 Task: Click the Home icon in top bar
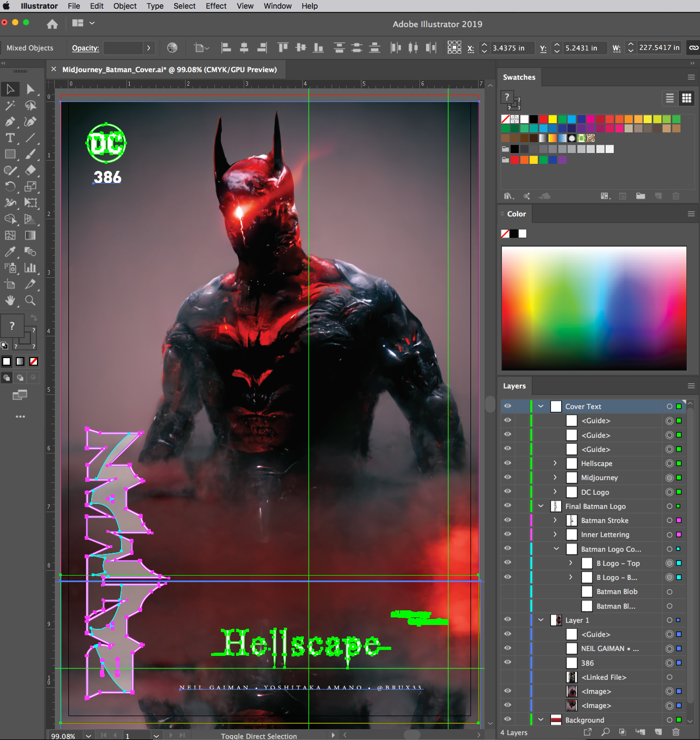tap(52, 24)
